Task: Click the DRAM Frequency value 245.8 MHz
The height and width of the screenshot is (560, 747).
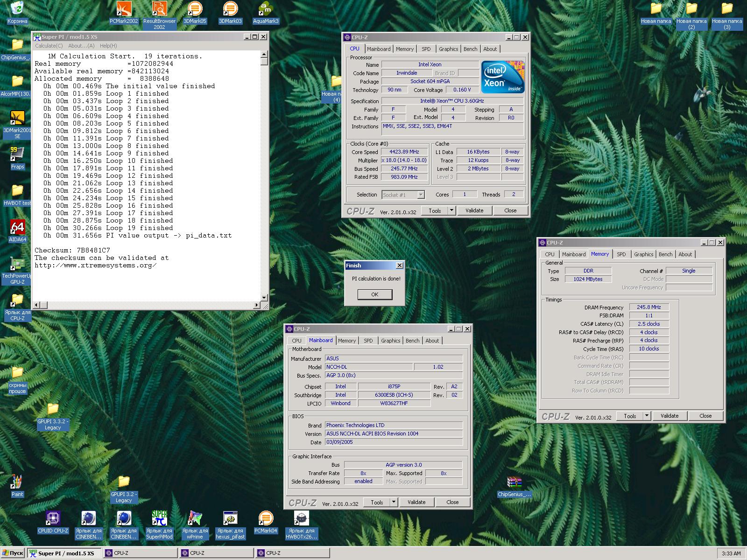Action: (x=649, y=307)
